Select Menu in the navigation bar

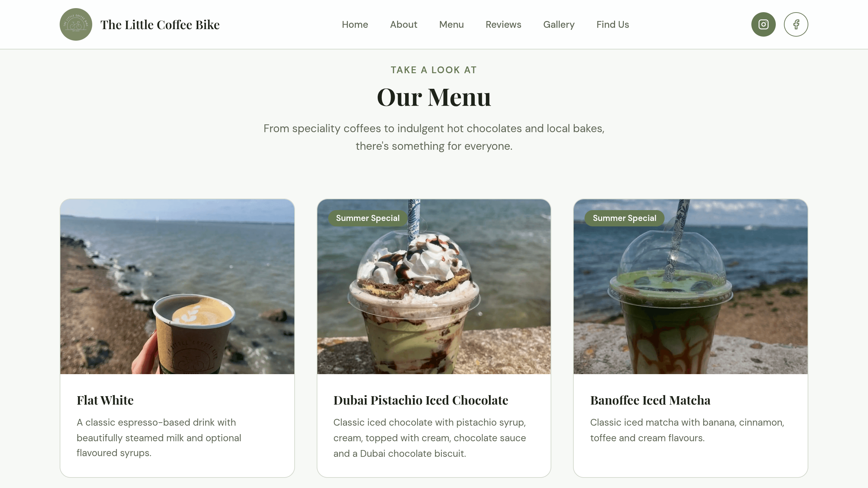pyautogui.click(x=451, y=24)
